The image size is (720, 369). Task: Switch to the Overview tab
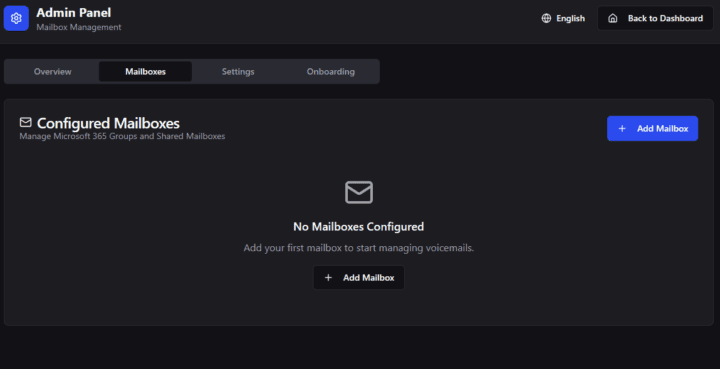pyautogui.click(x=52, y=72)
